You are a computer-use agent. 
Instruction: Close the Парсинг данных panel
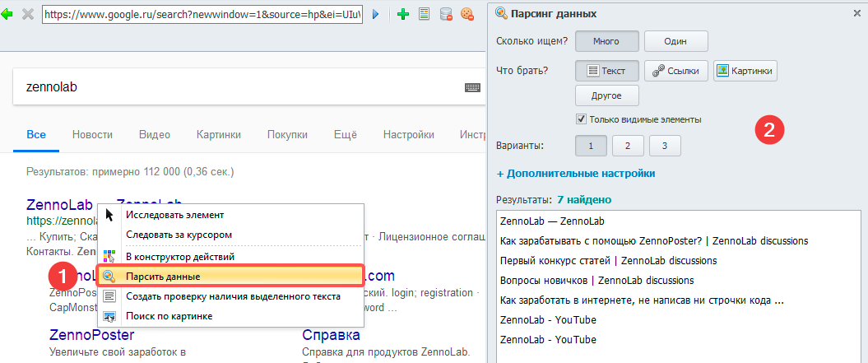point(857,13)
